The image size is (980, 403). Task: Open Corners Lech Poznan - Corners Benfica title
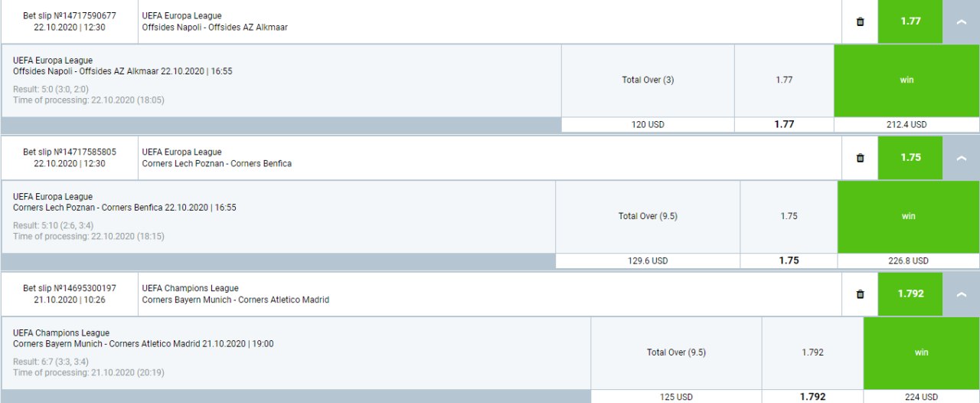coord(217,164)
